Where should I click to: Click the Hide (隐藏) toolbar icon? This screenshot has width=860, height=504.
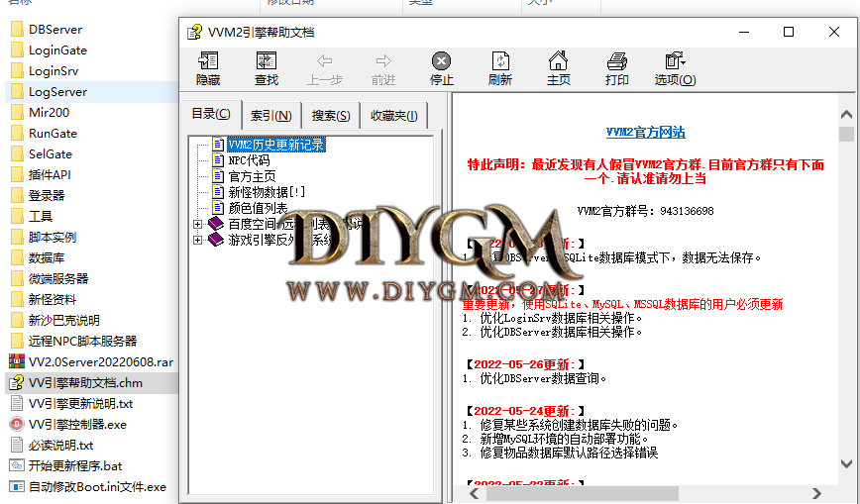pyautogui.click(x=208, y=60)
